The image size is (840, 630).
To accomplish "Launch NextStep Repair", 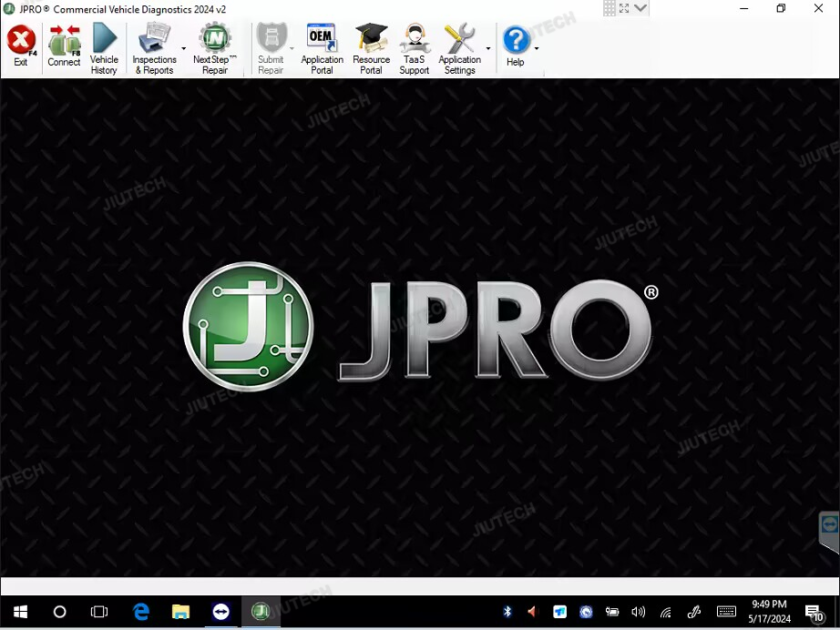I will (x=215, y=49).
